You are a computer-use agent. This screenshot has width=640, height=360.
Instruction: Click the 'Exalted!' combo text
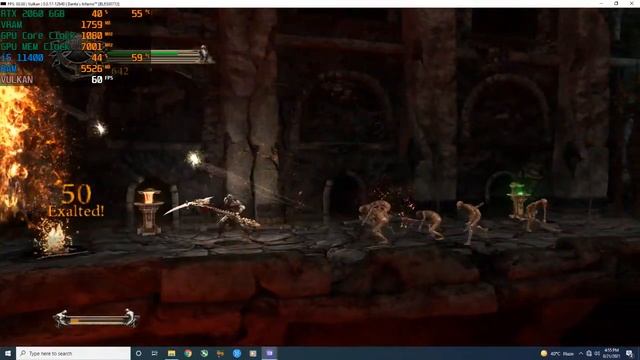pos(76,211)
